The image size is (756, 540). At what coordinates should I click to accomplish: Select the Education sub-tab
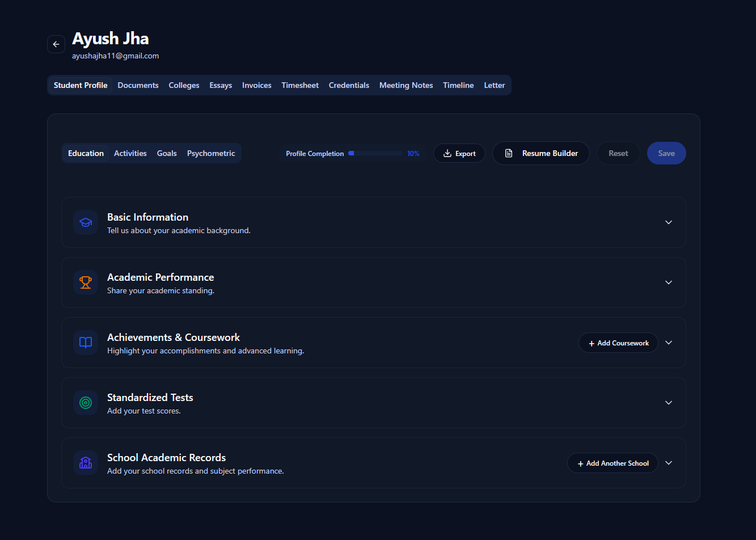pyautogui.click(x=86, y=153)
